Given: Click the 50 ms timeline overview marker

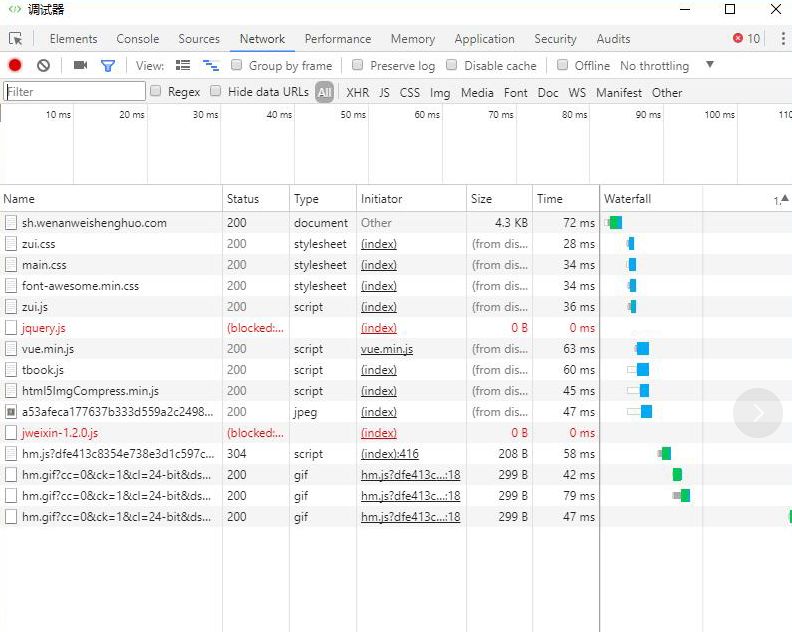Looking at the screenshot, I should pos(353,115).
